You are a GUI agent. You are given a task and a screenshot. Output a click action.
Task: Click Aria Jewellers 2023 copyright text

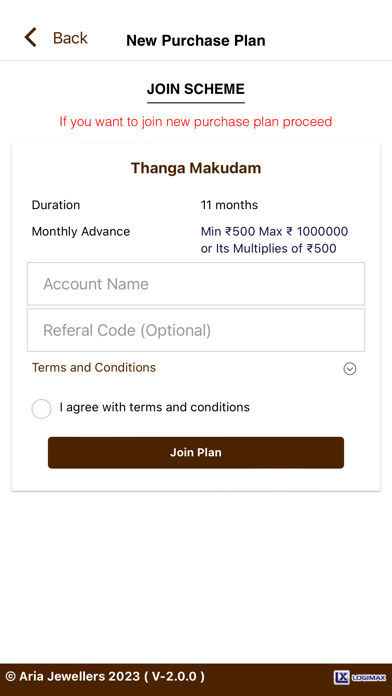tap(105, 676)
